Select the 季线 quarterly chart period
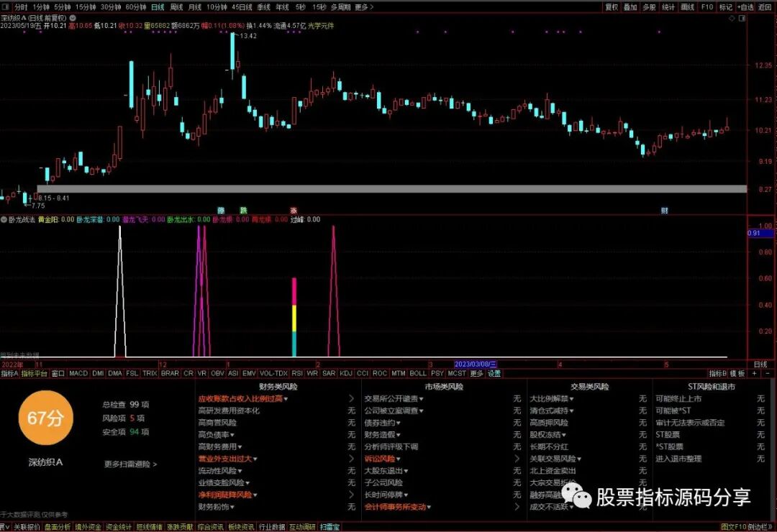 pyautogui.click(x=263, y=7)
